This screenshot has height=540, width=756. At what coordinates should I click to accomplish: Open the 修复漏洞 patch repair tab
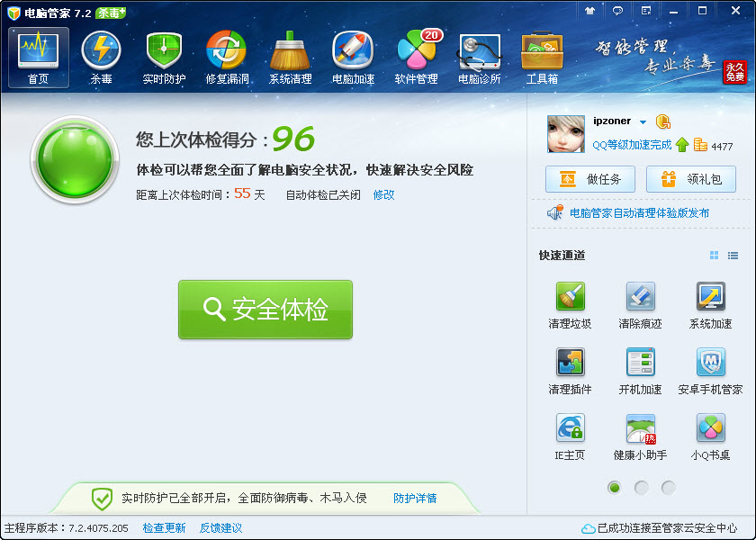[227, 58]
